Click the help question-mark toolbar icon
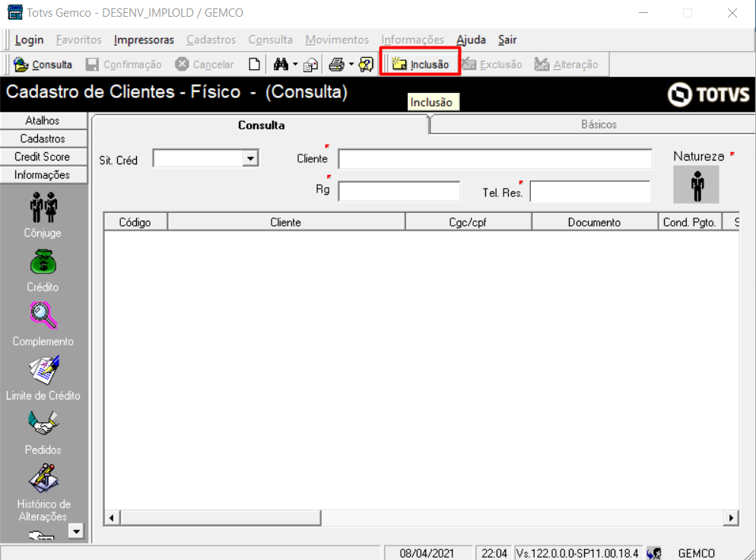This screenshot has width=756, height=560. click(366, 64)
